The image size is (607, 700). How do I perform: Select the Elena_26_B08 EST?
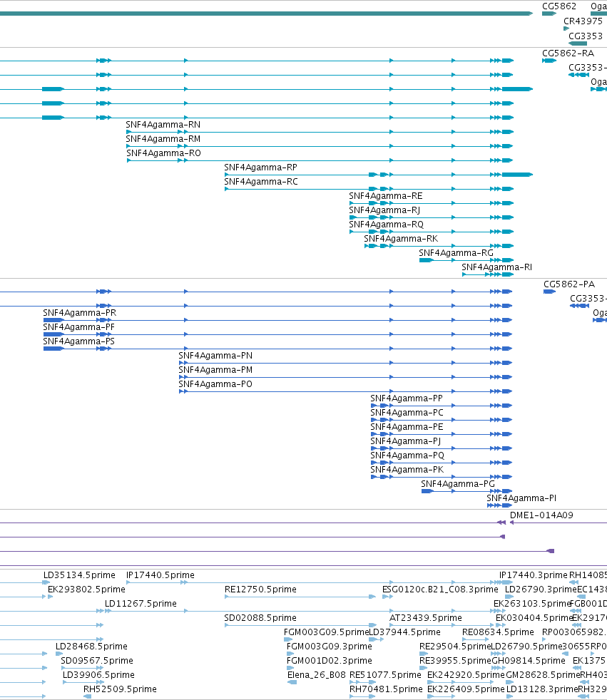(x=316, y=676)
